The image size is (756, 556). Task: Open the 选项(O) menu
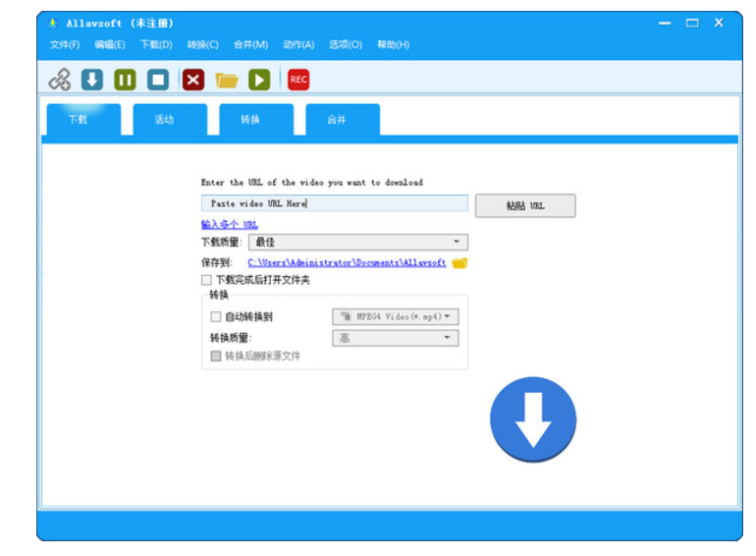[345, 44]
